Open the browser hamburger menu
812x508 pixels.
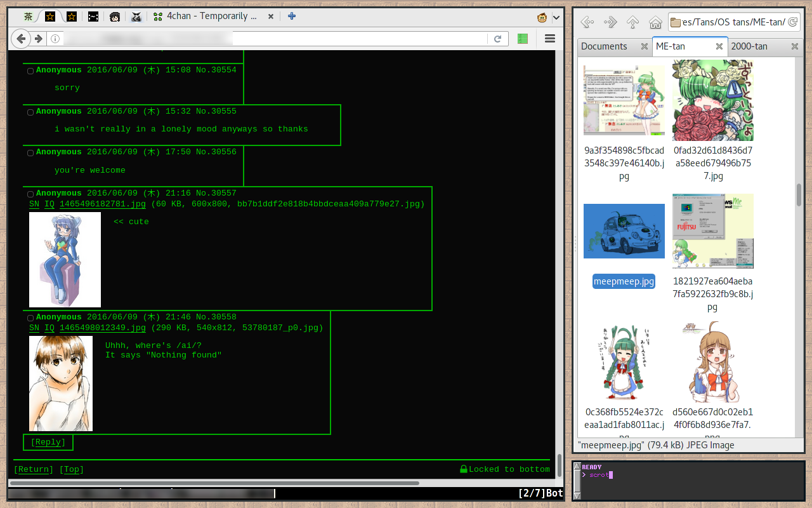pos(550,39)
